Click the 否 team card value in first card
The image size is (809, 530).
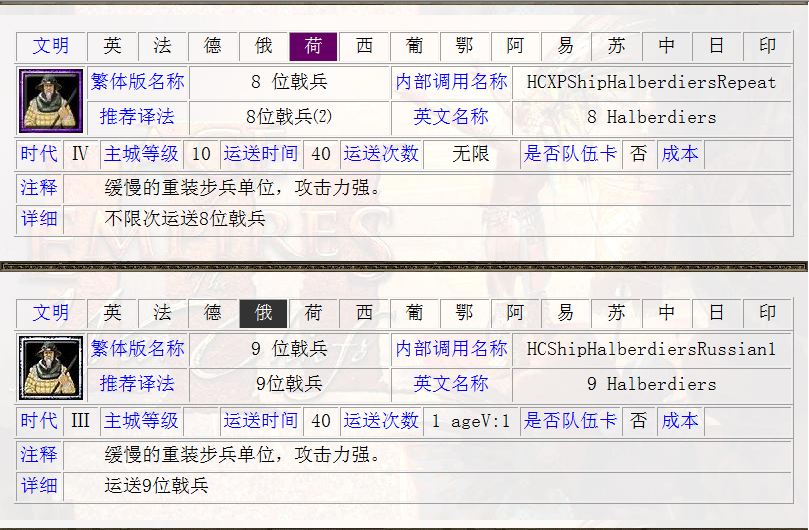coord(638,154)
